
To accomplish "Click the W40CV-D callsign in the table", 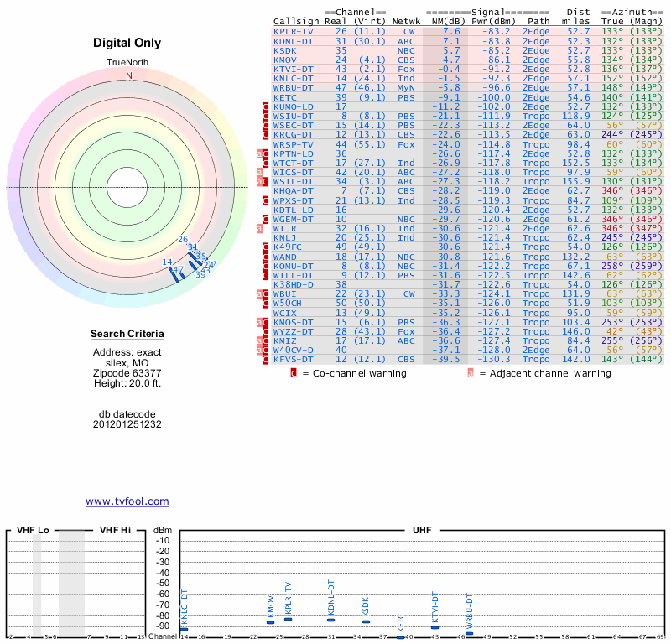I will tap(293, 350).
